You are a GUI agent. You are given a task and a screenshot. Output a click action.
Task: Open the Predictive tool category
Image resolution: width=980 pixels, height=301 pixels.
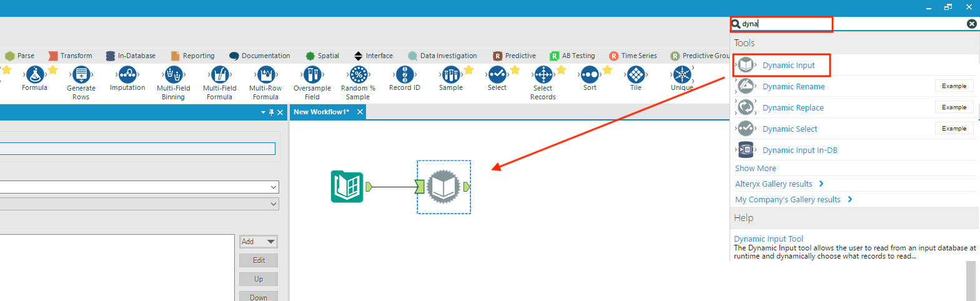click(514, 56)
